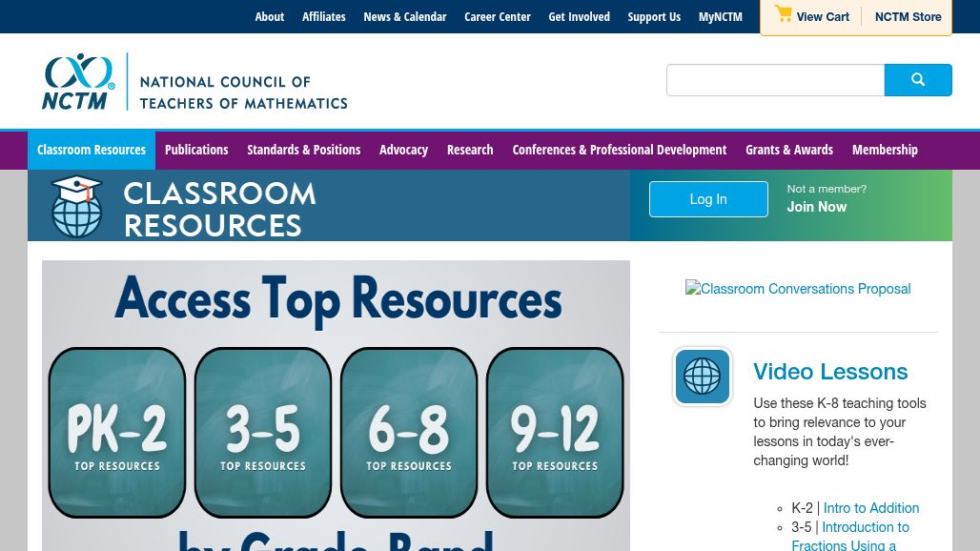The width and height of the screenshot is (980, 551).
Task: Click View Cart
Action: (x=823, y=17)
